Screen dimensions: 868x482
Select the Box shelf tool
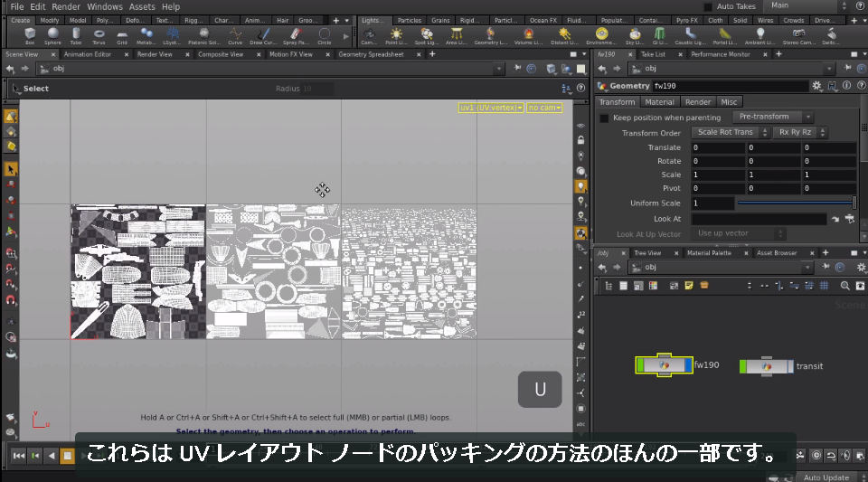(x=30, y=36)
